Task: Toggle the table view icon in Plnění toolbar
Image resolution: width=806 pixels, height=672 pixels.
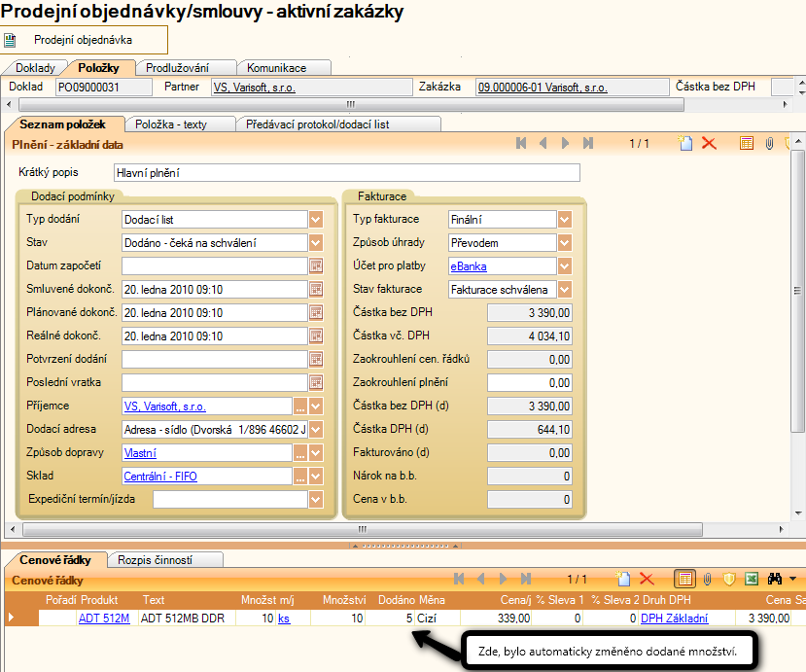Action: [747, 144]
